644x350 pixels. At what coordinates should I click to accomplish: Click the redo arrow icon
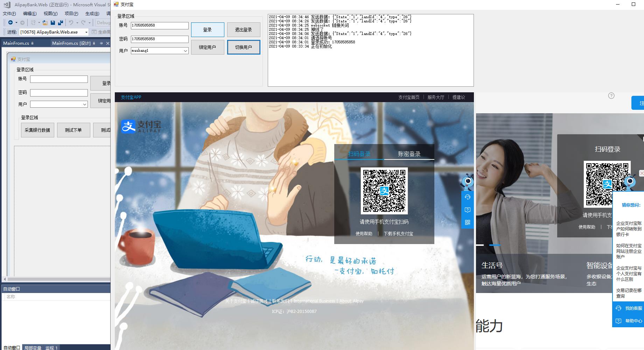click(x=83, y=22)
